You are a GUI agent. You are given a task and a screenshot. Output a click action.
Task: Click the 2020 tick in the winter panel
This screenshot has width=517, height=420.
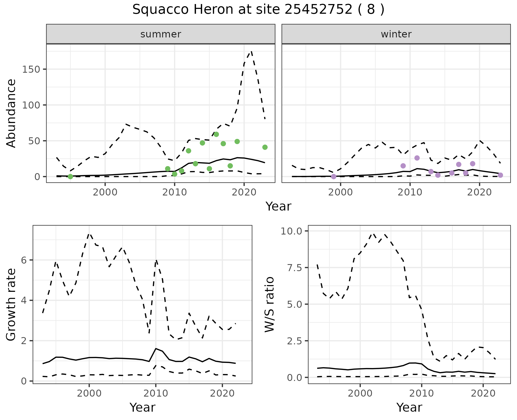coord(480,192)
